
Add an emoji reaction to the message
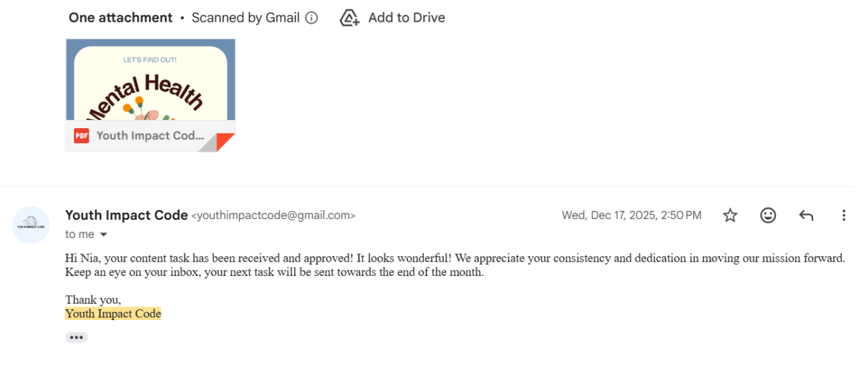pyautogui.click(x=768, y=216)
